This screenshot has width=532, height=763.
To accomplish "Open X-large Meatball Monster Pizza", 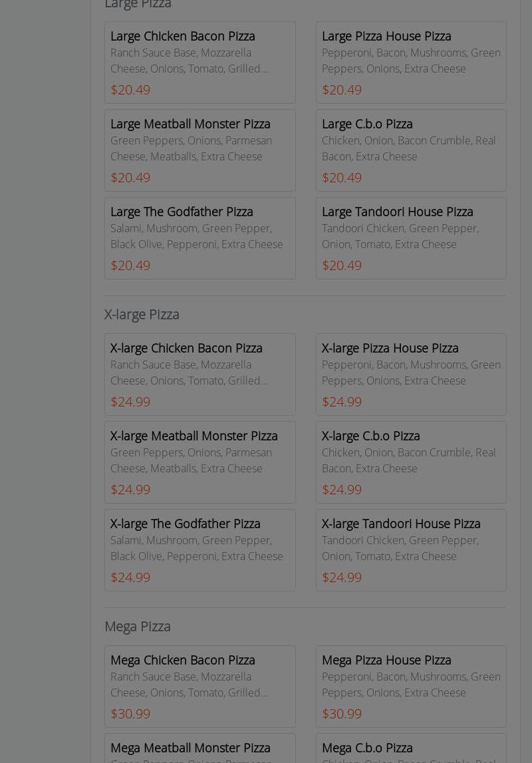I will coord(199,462).
